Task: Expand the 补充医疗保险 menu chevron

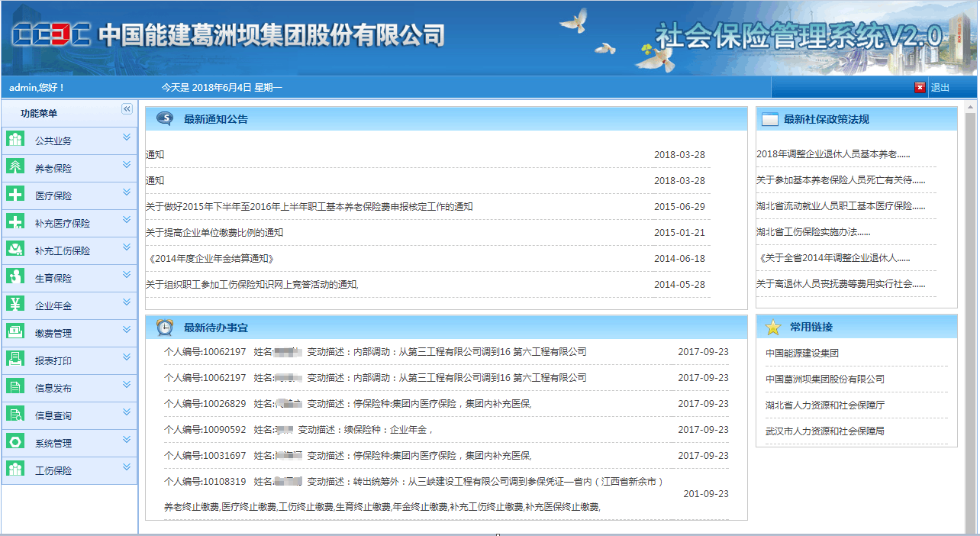Action: 127,221
